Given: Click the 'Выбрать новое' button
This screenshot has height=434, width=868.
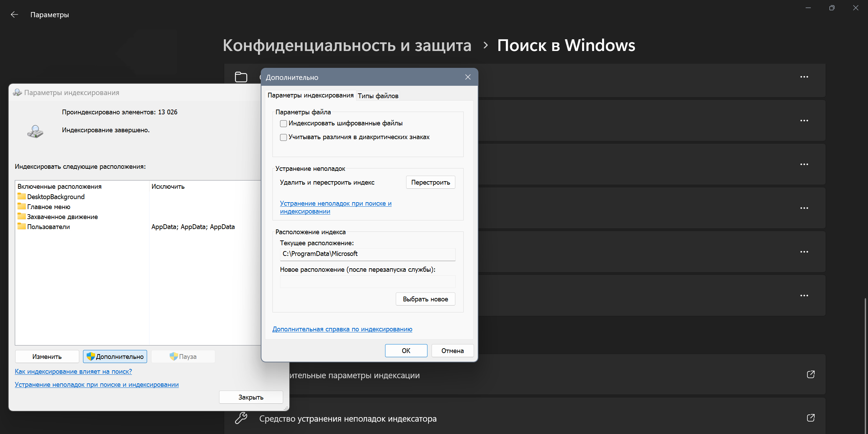Looking at the screenshot, I should click(425, 299).
